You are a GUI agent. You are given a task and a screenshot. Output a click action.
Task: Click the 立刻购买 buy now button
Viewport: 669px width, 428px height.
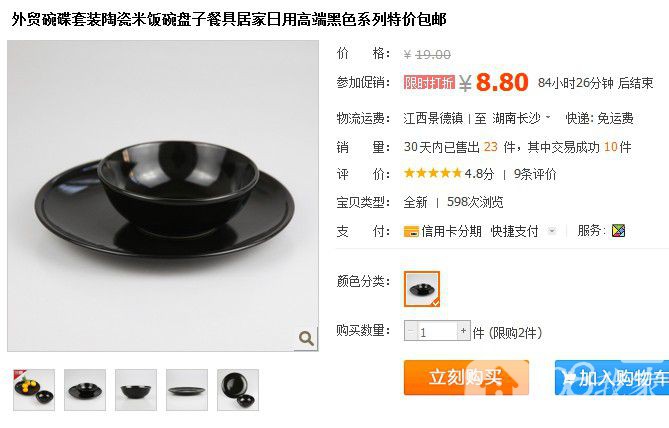point(466,378)
